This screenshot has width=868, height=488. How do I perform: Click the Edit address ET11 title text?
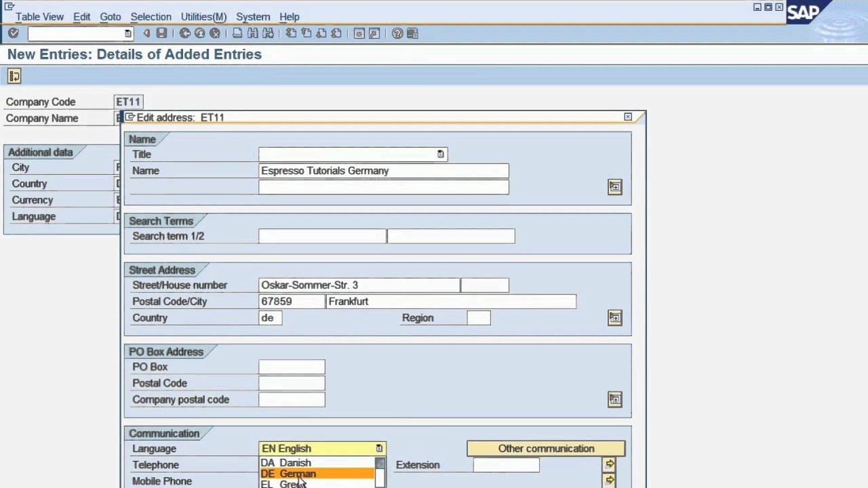[180, 117]
